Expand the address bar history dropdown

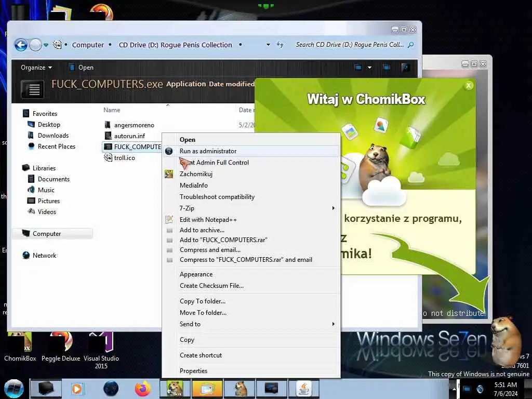coord(268,45)
